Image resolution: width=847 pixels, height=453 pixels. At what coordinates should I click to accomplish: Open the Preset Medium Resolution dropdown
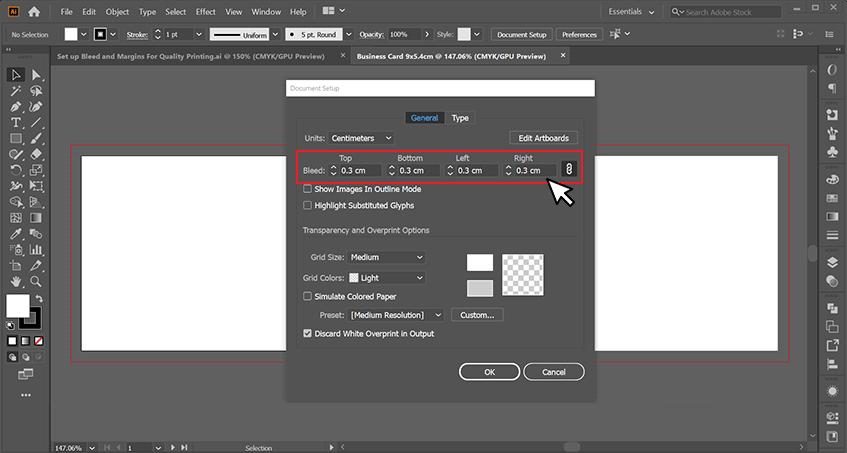point(395,315)
